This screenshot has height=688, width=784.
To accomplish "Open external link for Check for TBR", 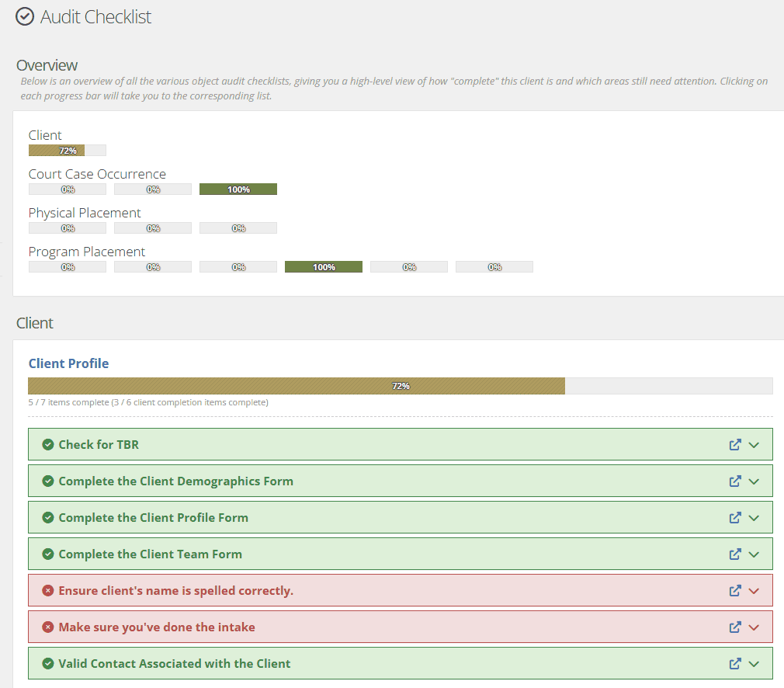I will pos(734,444).
